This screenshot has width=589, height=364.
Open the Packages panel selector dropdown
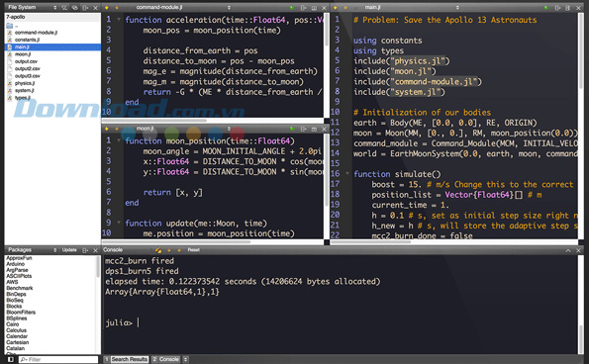tap(55, 250)
